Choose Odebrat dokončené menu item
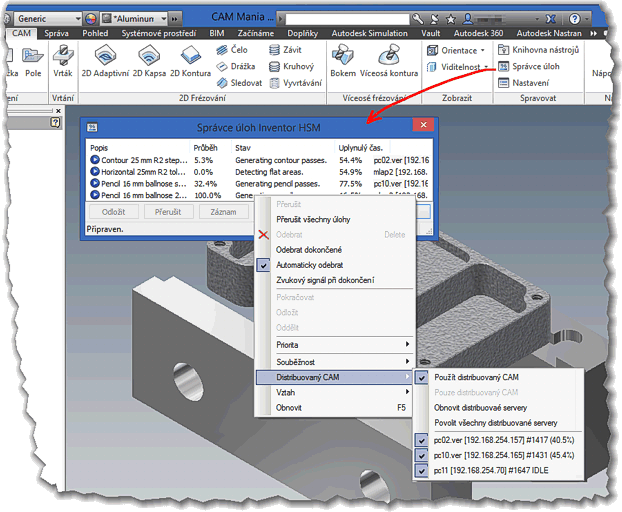This screenshot has width=622, height=512. click(309, 250)
